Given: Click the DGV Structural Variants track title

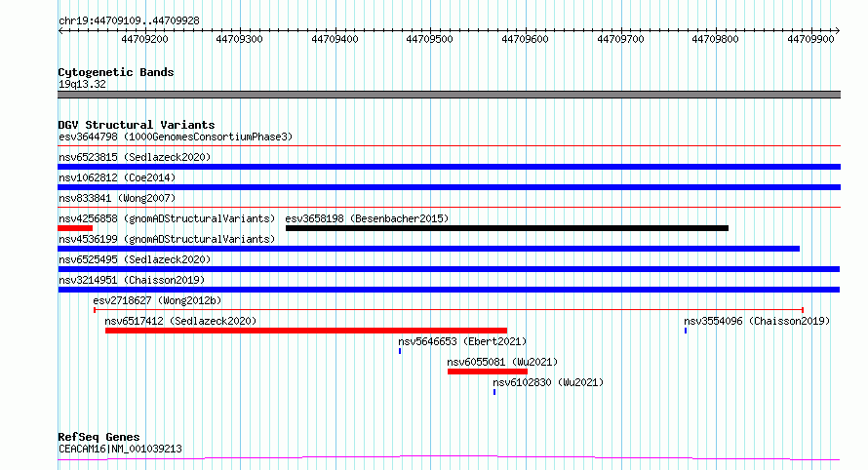Looking at the screenshot, I should tap(137, 125).
